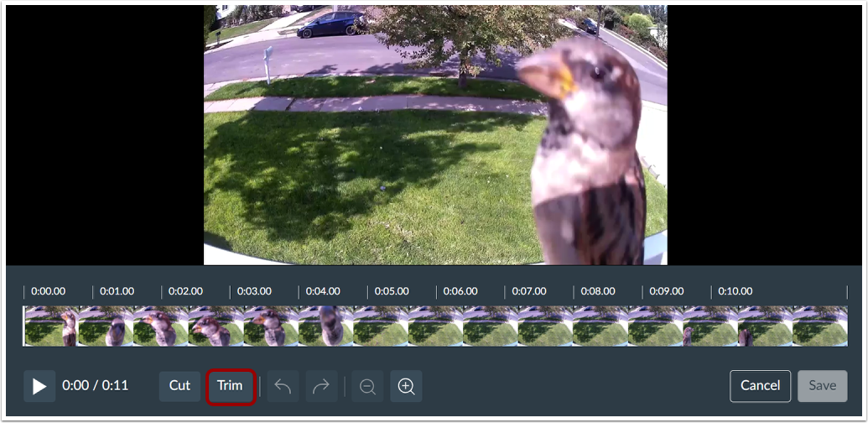Jump to the 0:04.00 timeline mark
Screen dimensions: 868x423
point(323,291)
